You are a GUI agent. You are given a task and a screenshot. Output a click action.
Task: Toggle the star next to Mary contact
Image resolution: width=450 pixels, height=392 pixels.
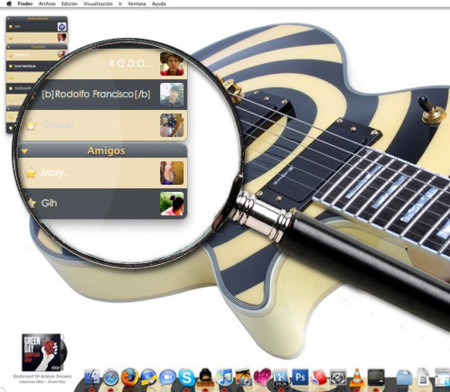[30, 173]
